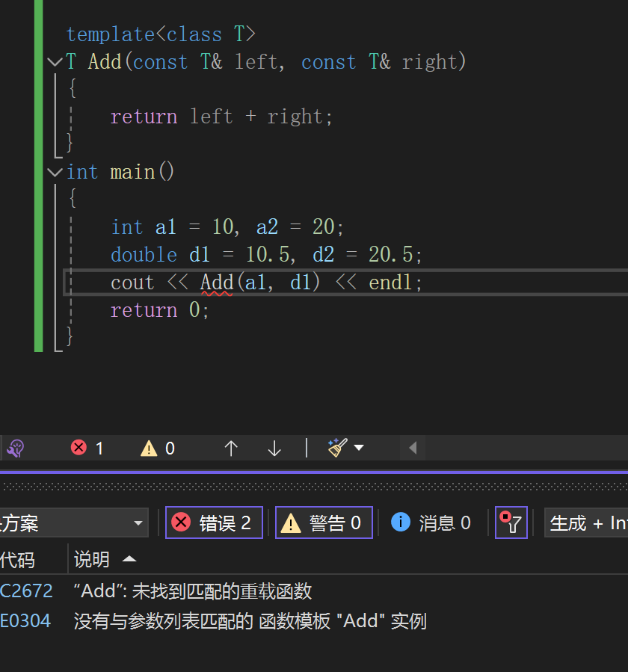Image resolution: width=628 pixels, height=672 pixels.
Task: Click the 'int a1 = 10, a2 = 20;' line
Action: pyautogui.click(x=227, y=227)
